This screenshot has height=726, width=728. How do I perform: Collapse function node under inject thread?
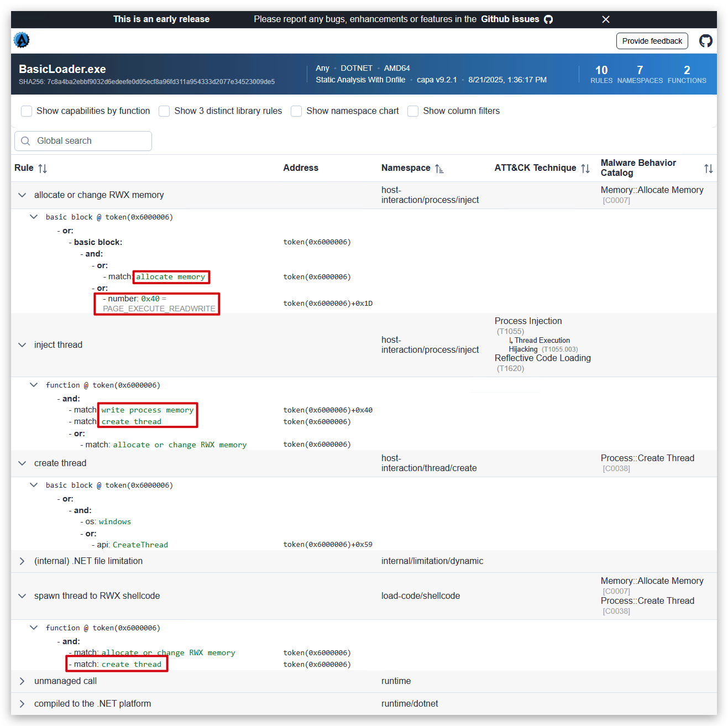click(x=34, y=385)
